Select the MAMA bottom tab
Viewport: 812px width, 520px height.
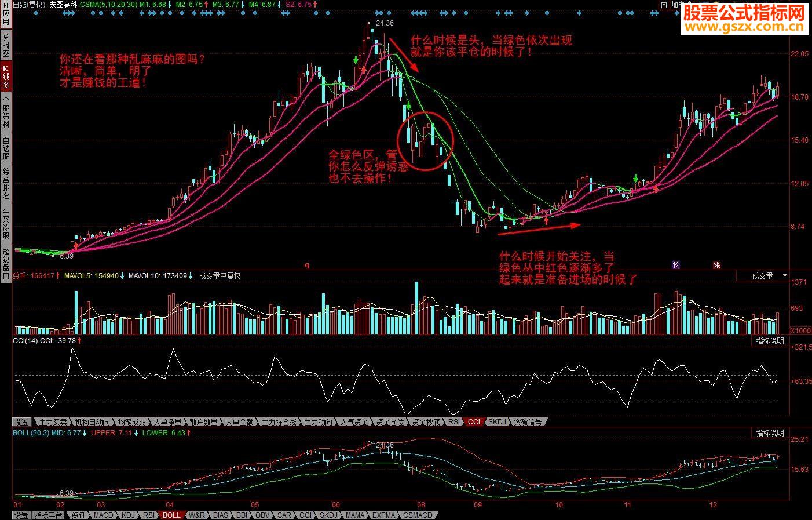[x=355, y=515]
